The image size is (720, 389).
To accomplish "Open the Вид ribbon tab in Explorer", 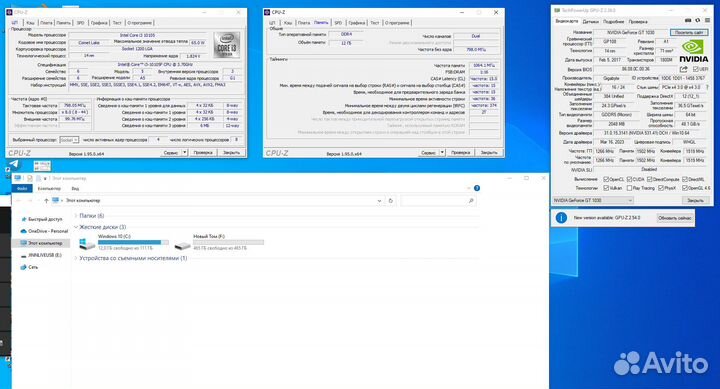I will [x=75, y=188].
